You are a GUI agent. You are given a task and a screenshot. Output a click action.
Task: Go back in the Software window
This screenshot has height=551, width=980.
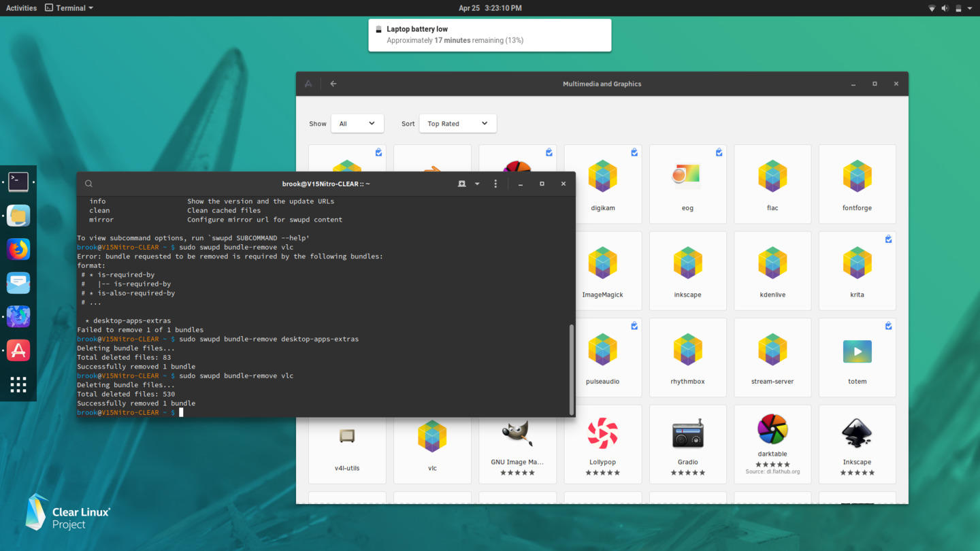click(x=333, y=84)
